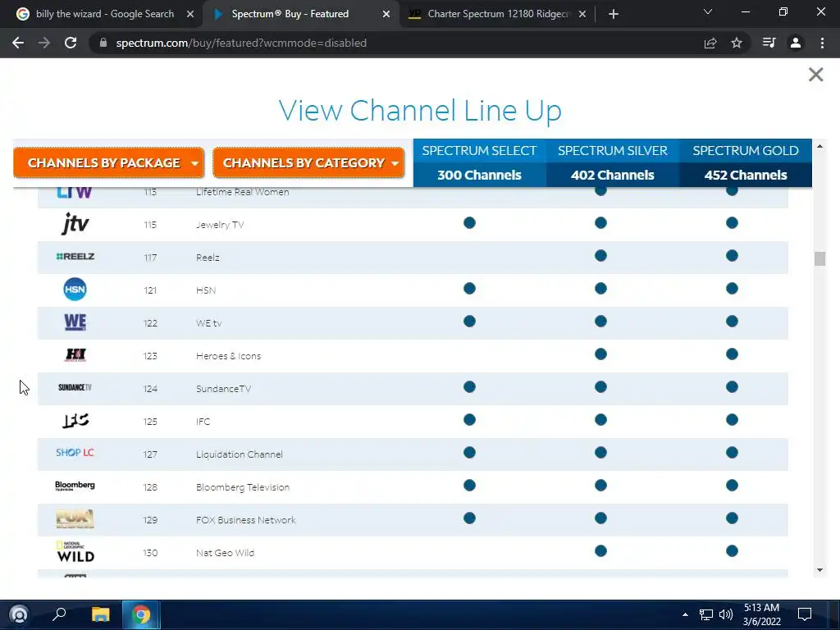
Task: Click channel number 124
Action: (150, 389)
